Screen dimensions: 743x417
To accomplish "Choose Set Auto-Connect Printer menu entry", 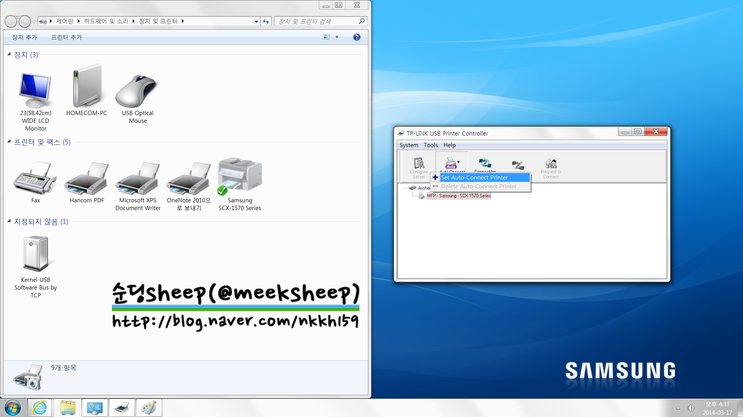I will click(480, 177).
